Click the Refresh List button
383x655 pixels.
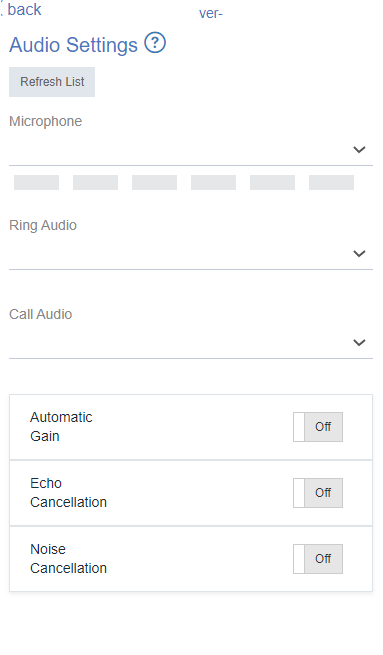52,82
